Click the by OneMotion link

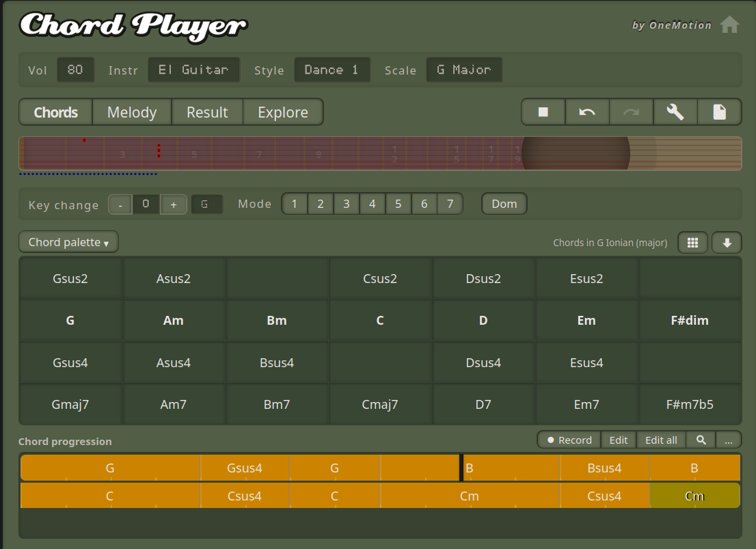(x=672, y=25)
